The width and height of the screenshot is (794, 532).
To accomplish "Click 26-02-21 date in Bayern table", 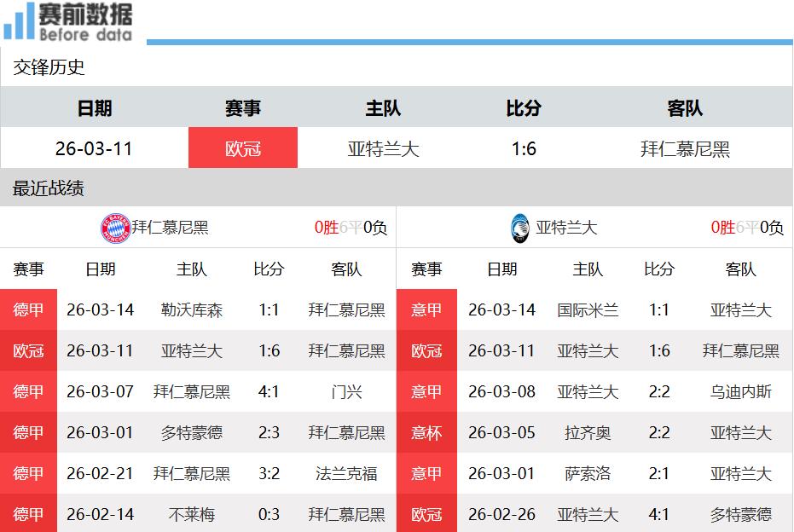I will 101,474.
